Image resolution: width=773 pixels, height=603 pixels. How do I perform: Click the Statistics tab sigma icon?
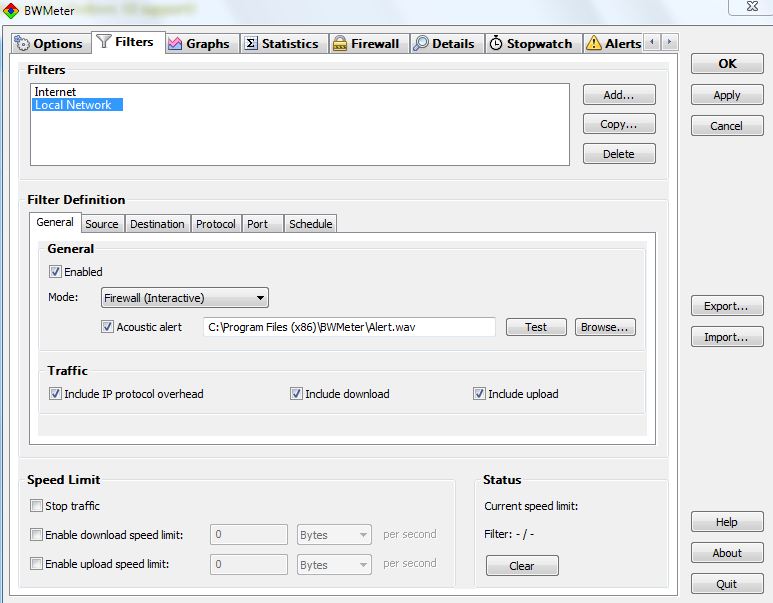point(250,43)
